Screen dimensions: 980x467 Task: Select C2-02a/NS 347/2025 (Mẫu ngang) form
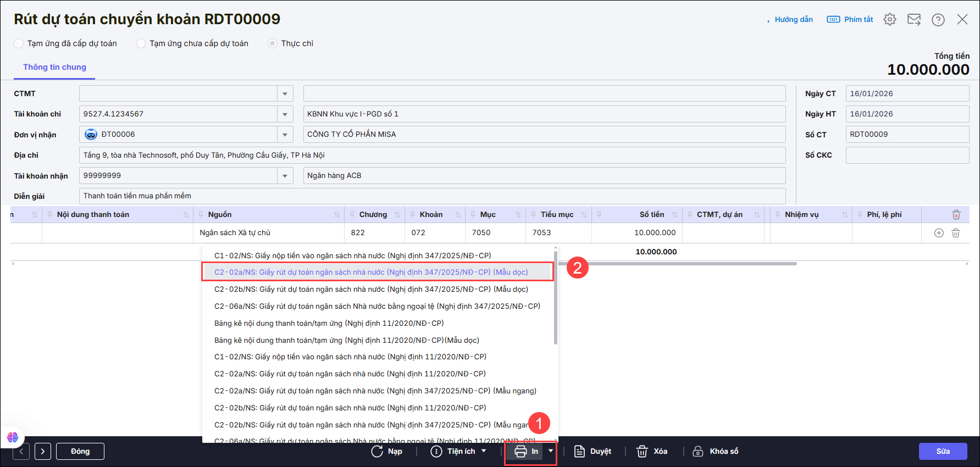pos(378,391)
